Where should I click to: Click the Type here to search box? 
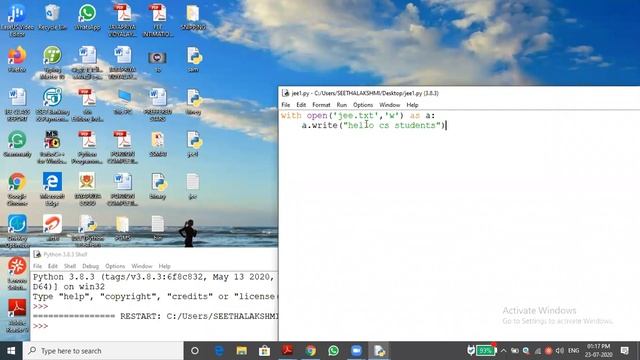pos(103,351)
